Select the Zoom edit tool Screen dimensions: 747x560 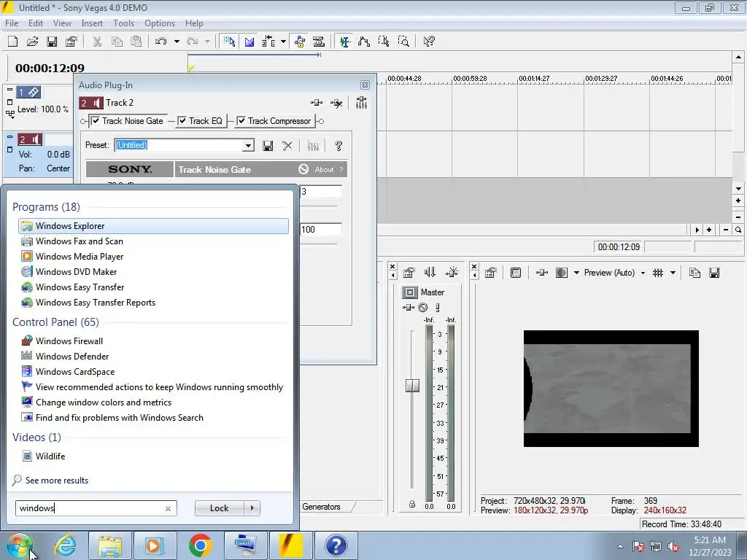click(403, 42)
